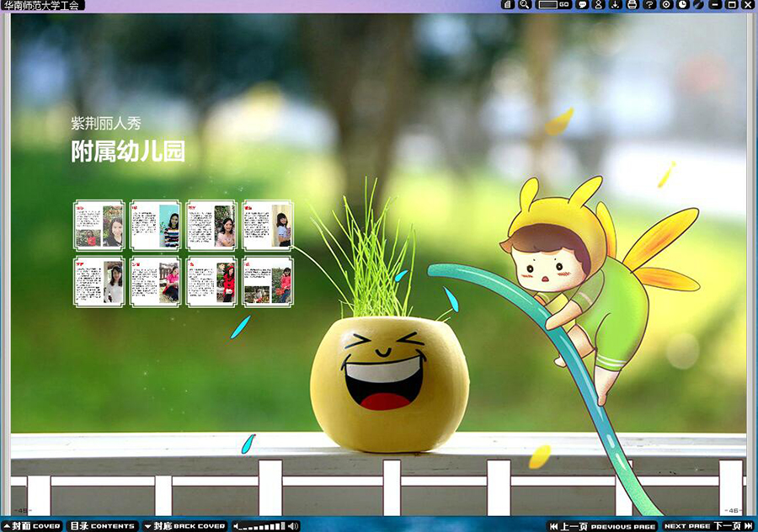Viewport: 758px width, 532px height.
Task: Open the top-row fourth profile thumbnail
Action: pyautogui.click(x=267, y=225)
